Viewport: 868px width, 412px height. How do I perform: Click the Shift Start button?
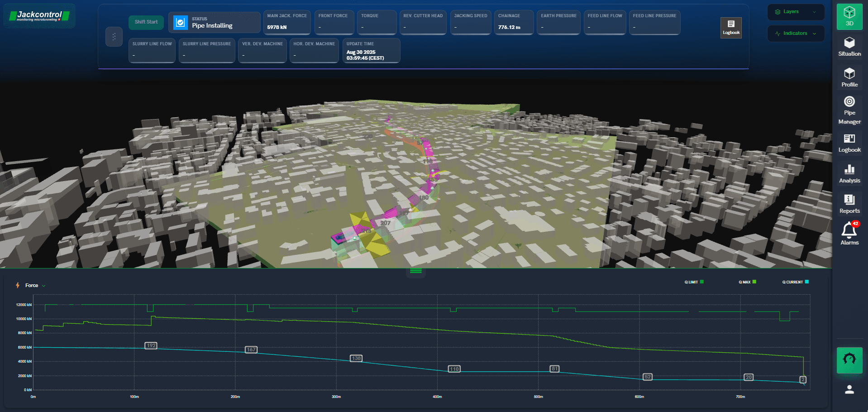point(146,22)
